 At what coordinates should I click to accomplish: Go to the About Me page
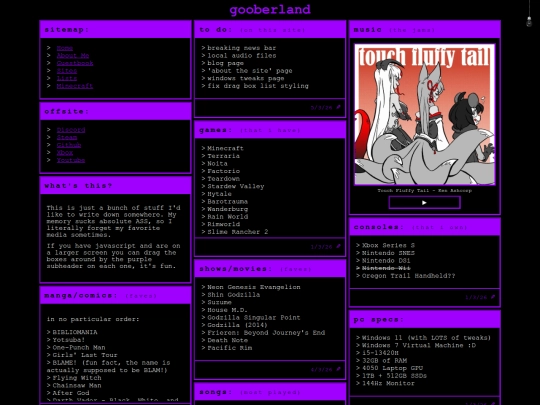click(x=73, y=55)
